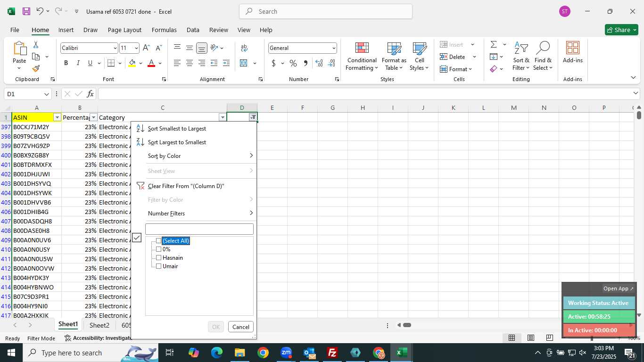Click the top Search box in title bar
This screenshot has width=644, height=362.
pyautogui.click(x=326, y=11)
